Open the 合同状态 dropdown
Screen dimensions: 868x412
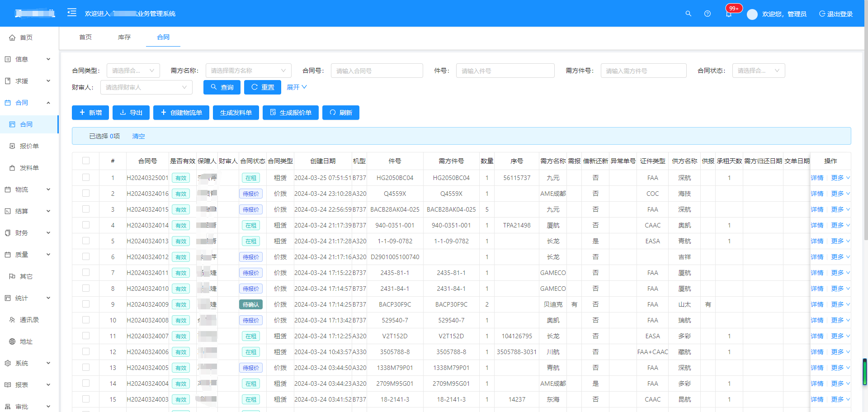click(x=759, y=71)
